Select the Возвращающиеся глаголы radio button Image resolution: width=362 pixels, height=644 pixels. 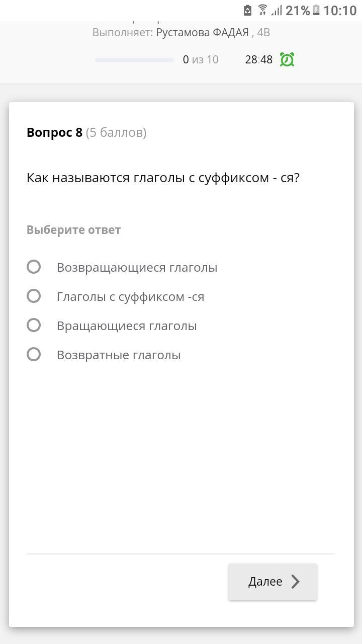pos(34,267)
